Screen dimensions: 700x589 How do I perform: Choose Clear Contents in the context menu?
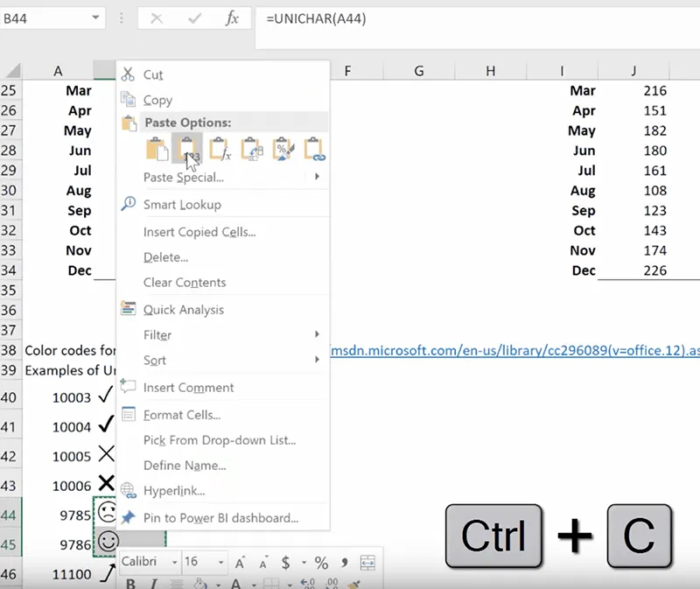184,283
